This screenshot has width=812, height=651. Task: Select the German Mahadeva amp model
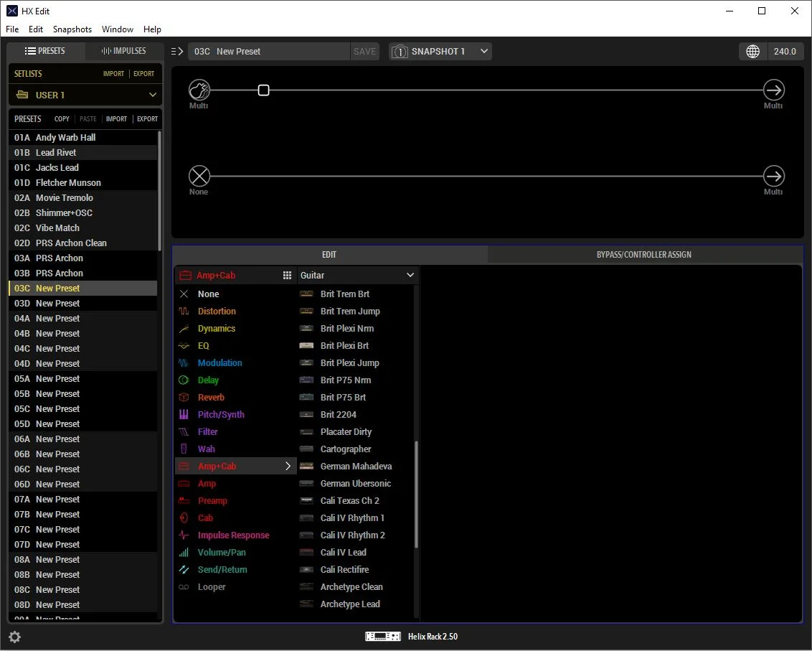tap(356, 467)
